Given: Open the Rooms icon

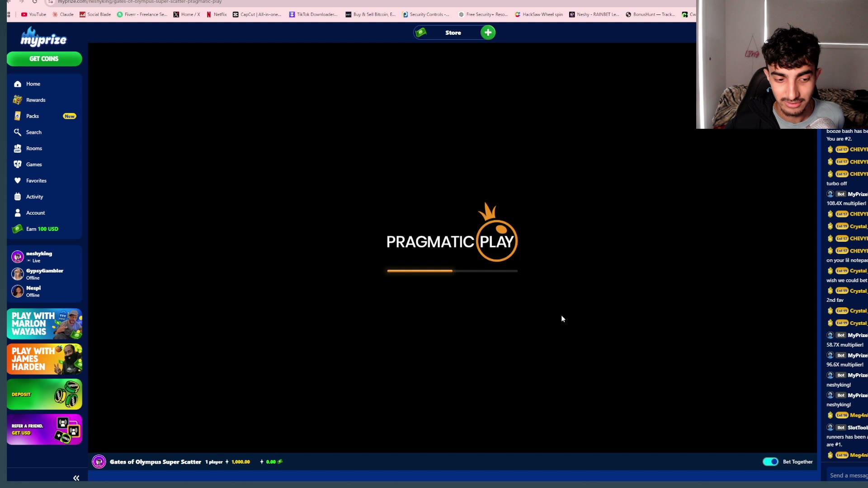Looking at the screenshot, I should coord(18,148).
